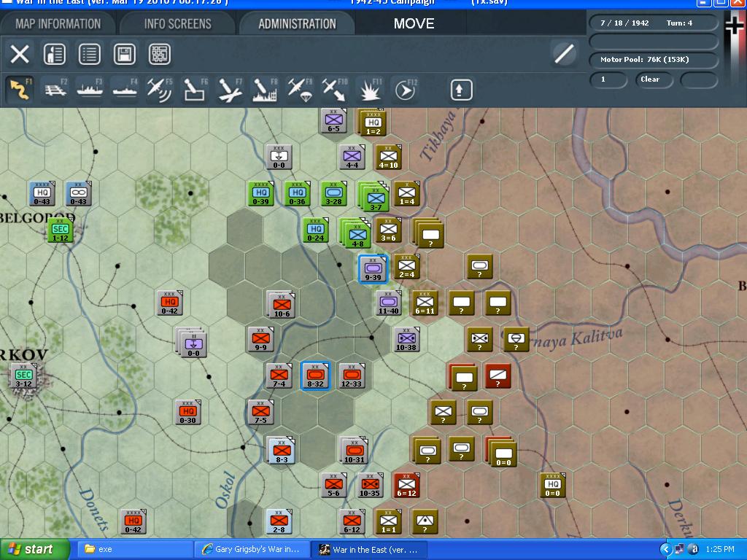Select the highlighted 9-39 panzer unit
The image size is (747, 560).
click(x=373, y=268)
